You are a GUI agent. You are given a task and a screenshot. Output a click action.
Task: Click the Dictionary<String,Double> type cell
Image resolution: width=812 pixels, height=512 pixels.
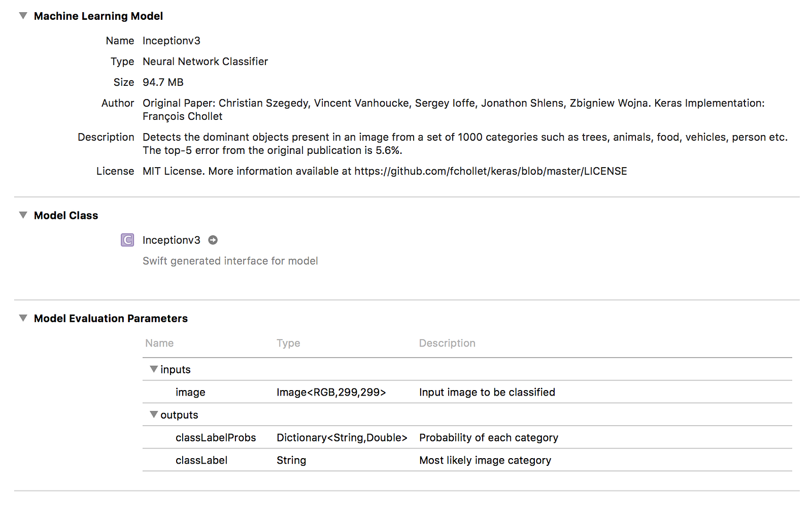342,438
